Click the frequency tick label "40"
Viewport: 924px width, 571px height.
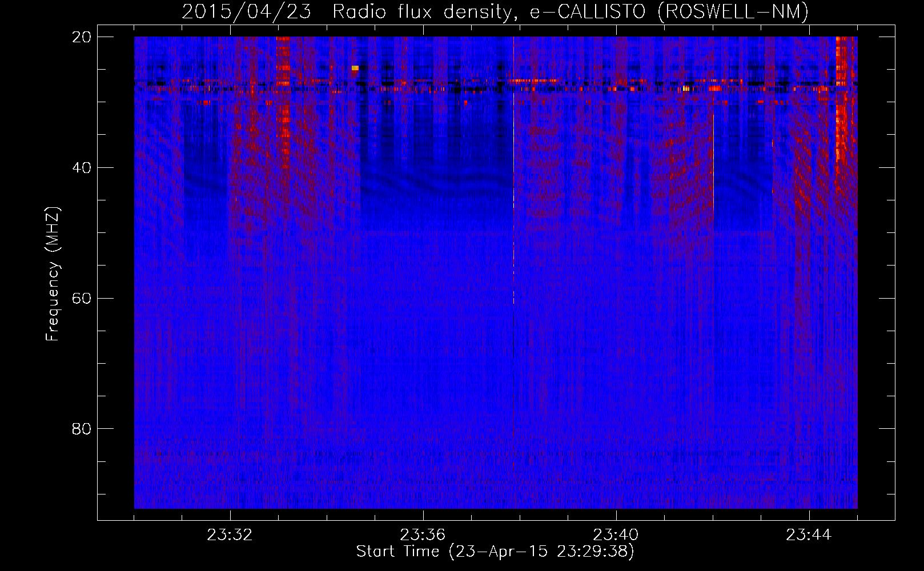[x=82, y=167]
